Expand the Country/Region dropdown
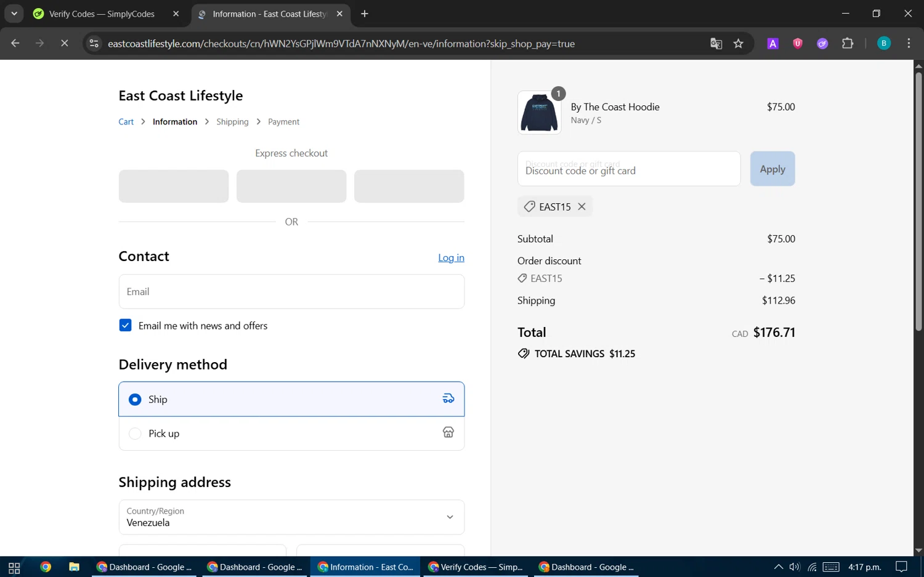 pyautogui.click(x=291, y=517)
